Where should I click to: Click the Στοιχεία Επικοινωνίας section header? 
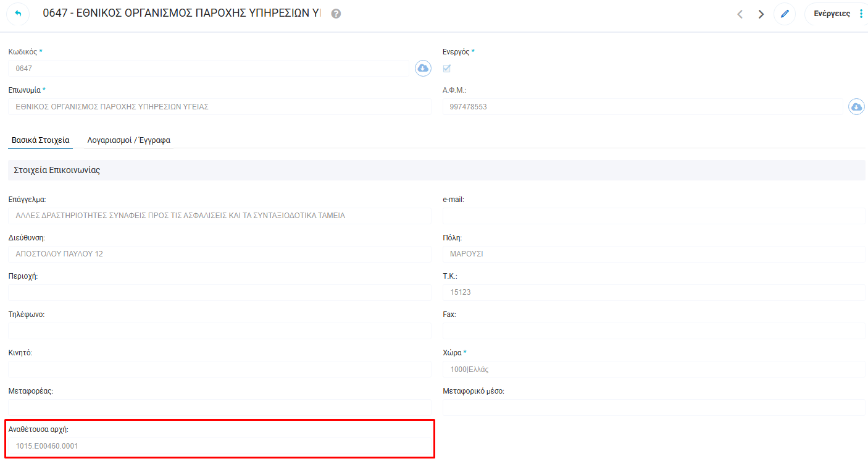pyautogui.click(x=57, y=170)
